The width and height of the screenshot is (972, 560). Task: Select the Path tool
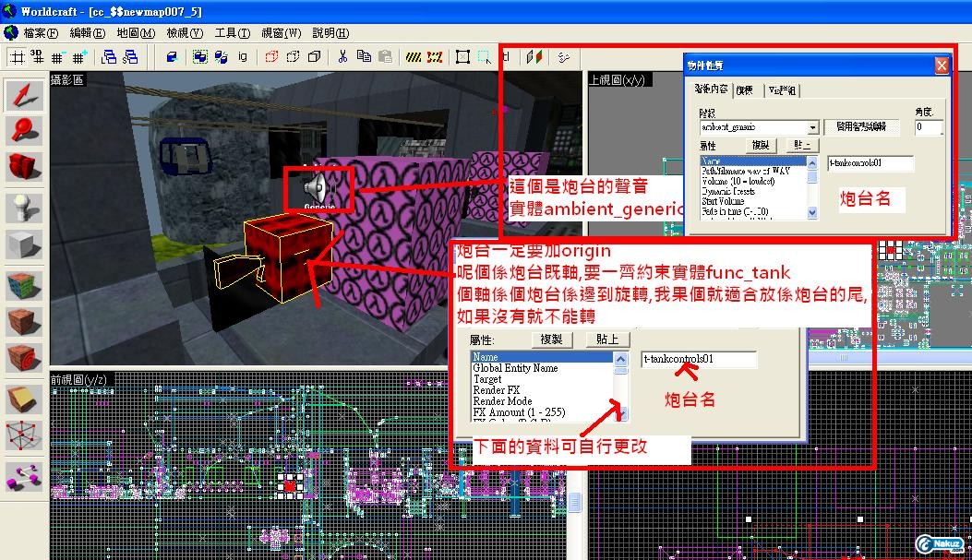(24, 476)
